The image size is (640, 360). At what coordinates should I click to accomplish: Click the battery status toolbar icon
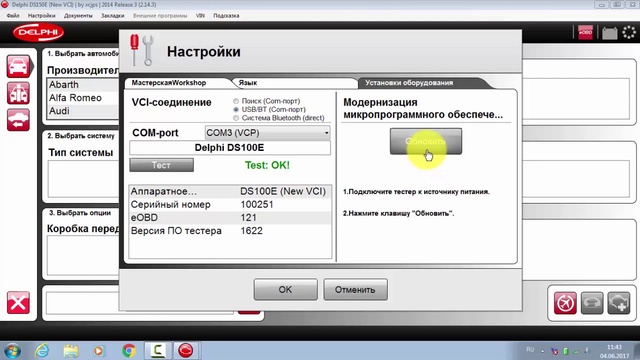pos(609,33)
